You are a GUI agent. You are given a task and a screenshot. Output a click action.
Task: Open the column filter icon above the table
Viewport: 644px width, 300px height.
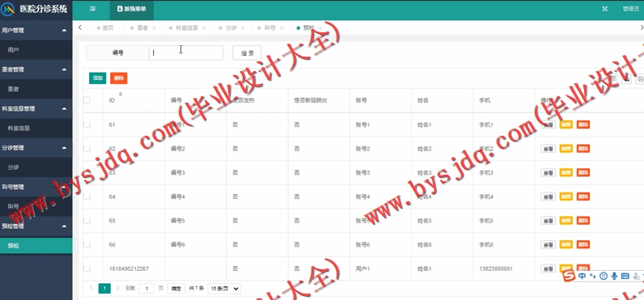pos(612,78)
